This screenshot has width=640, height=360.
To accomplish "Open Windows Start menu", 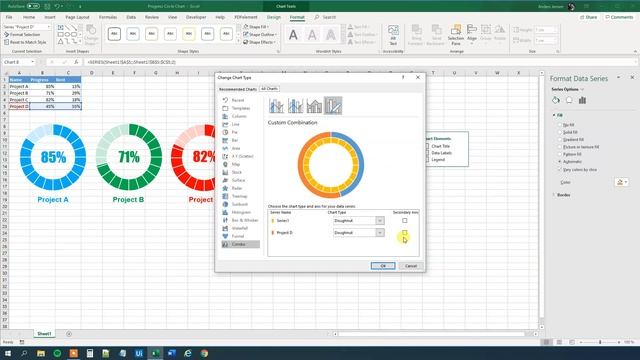I will 8,353.
